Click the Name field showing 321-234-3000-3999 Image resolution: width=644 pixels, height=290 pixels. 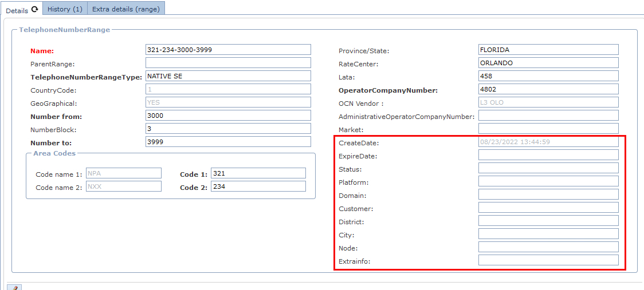click(228, 50)
